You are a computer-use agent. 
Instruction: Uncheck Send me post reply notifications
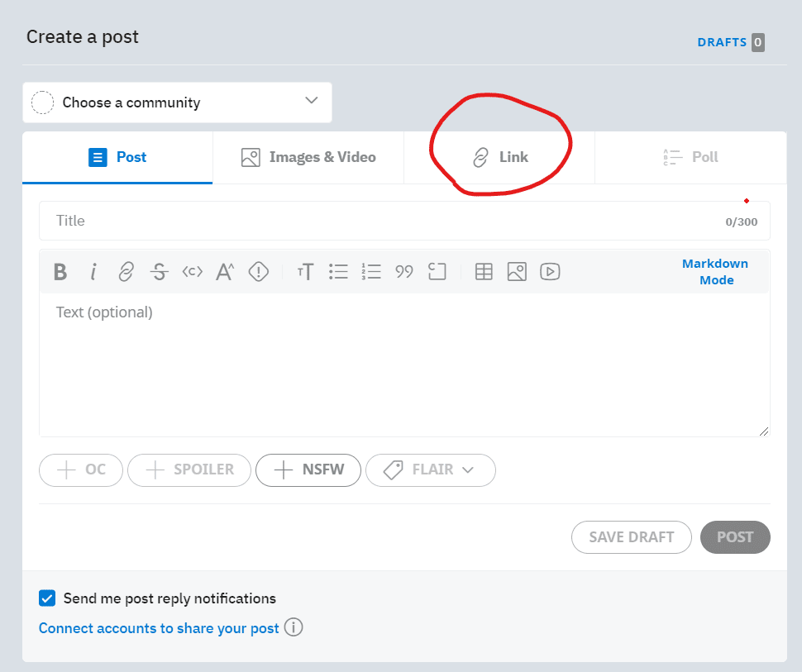47,598
